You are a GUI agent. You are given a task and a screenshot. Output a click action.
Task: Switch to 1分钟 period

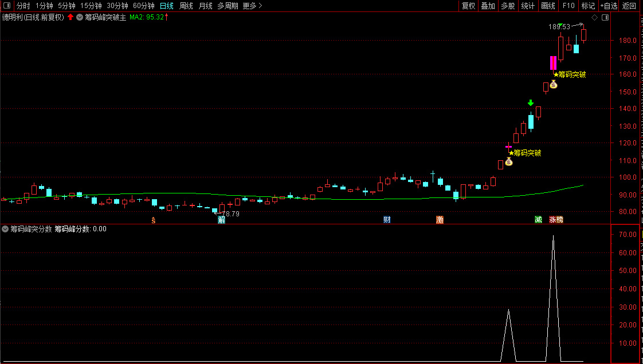click(44, 6)
